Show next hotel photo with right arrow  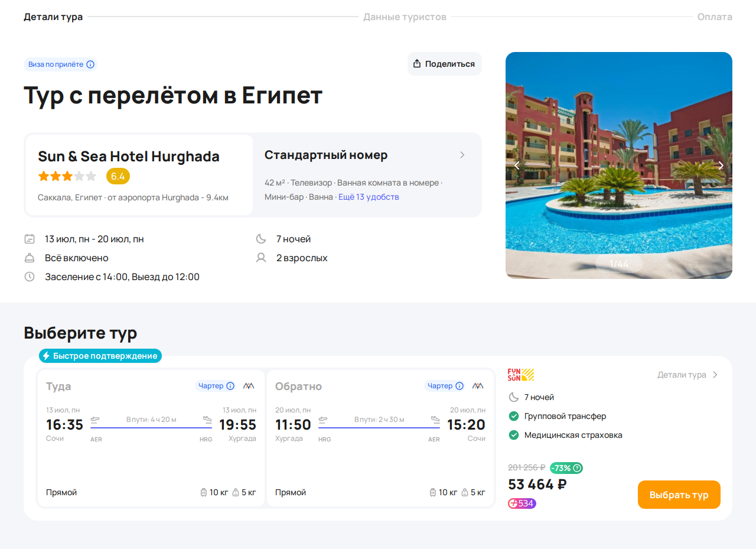coord(721,165)
